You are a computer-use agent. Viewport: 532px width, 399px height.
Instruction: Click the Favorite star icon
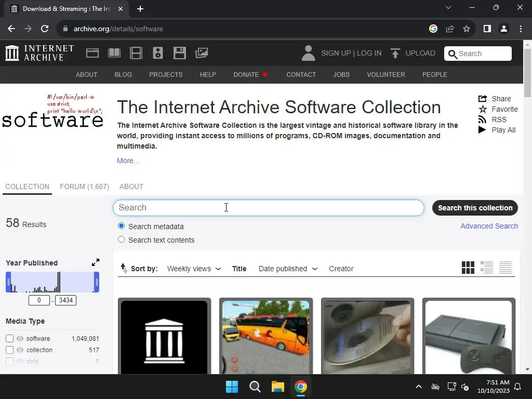tap(483, 109)
